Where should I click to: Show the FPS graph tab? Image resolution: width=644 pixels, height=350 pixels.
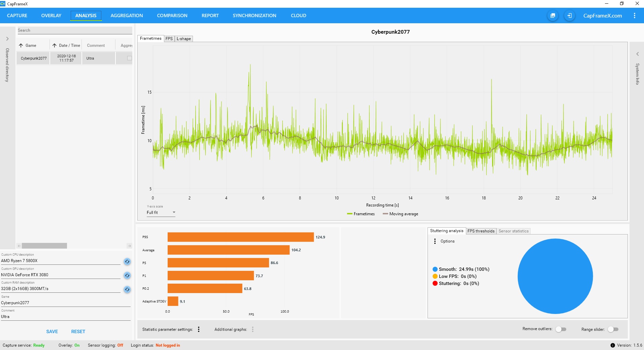coord(169,39)
